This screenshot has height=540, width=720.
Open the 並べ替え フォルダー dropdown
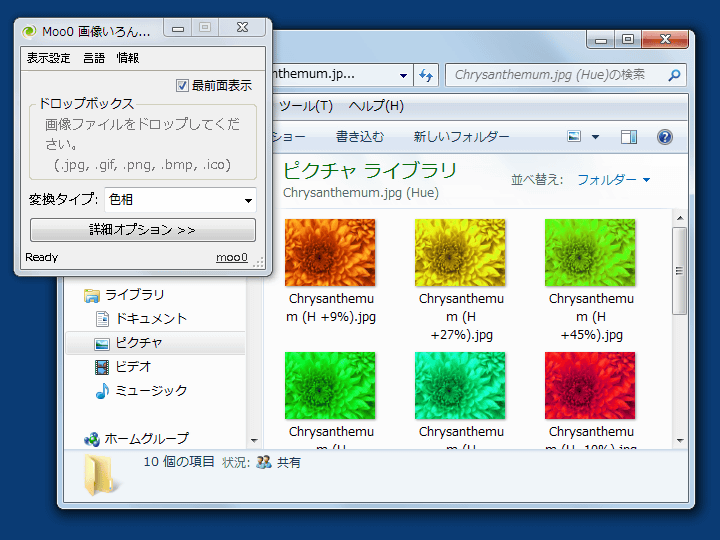click(x=613, y=180)
